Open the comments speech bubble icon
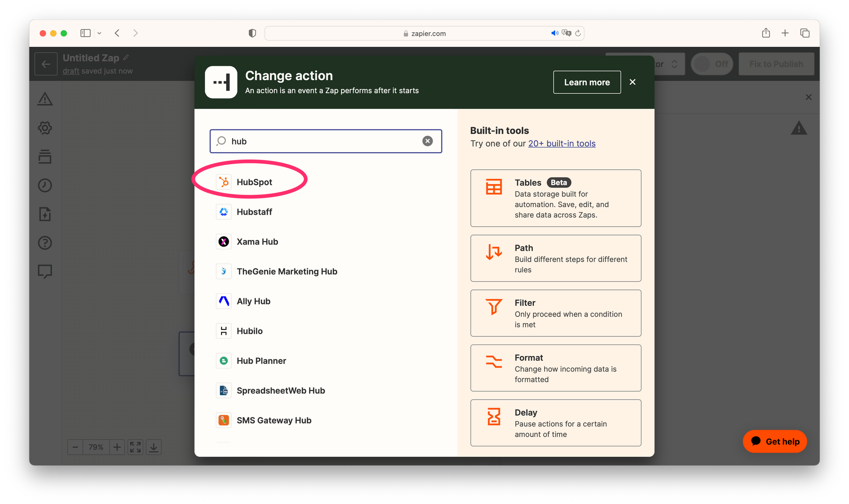Image resolution: width=849 pixels, height=504 pixels. [x=45, y=272]
